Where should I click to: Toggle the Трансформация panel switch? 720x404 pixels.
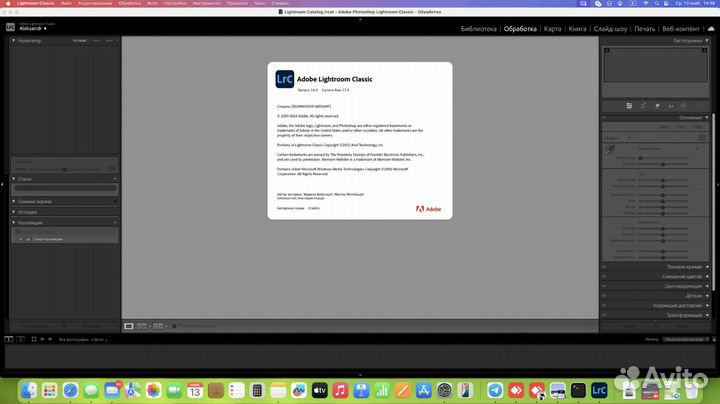[x=604, y=315]
